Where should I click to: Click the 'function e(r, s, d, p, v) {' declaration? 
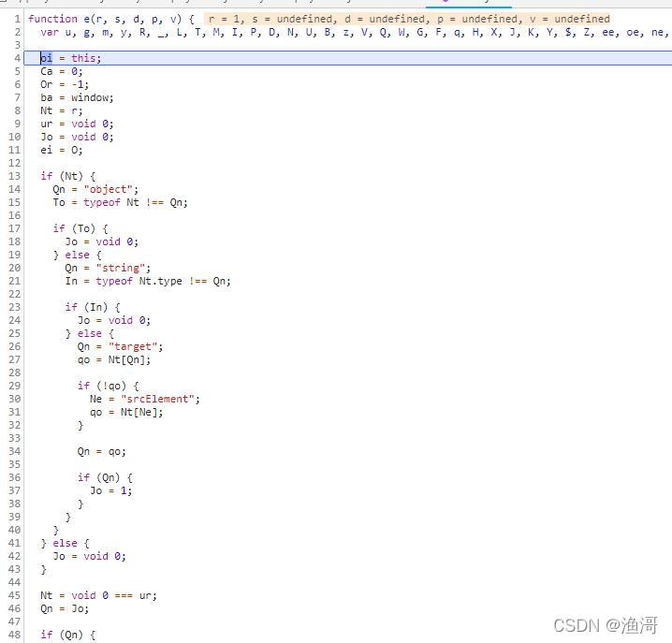(110, 19)
